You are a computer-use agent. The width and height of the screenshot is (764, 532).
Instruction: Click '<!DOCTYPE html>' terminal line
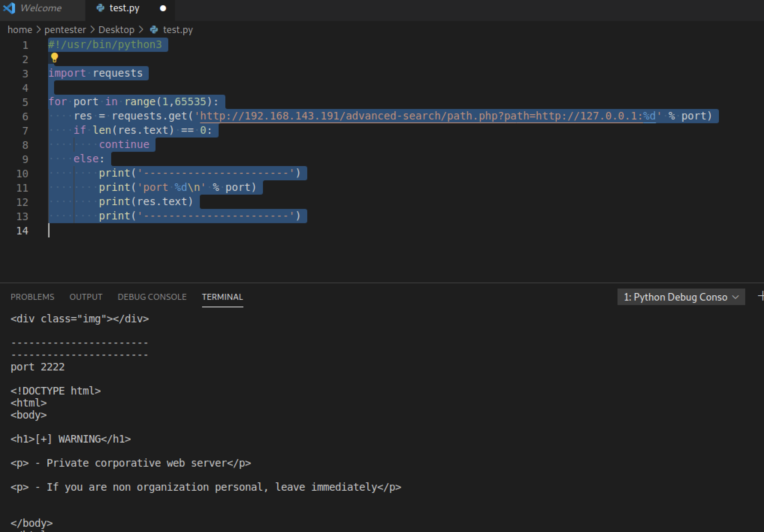click(56, 391)
